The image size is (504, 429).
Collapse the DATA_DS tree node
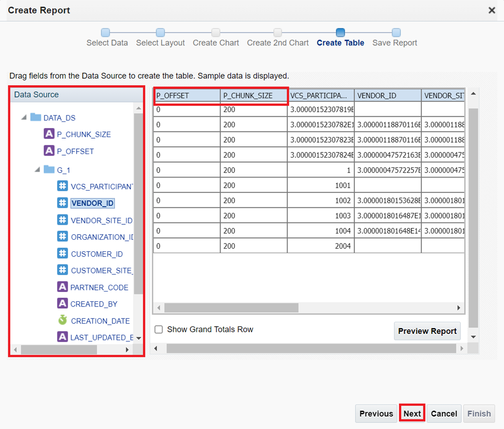(24, 117)
